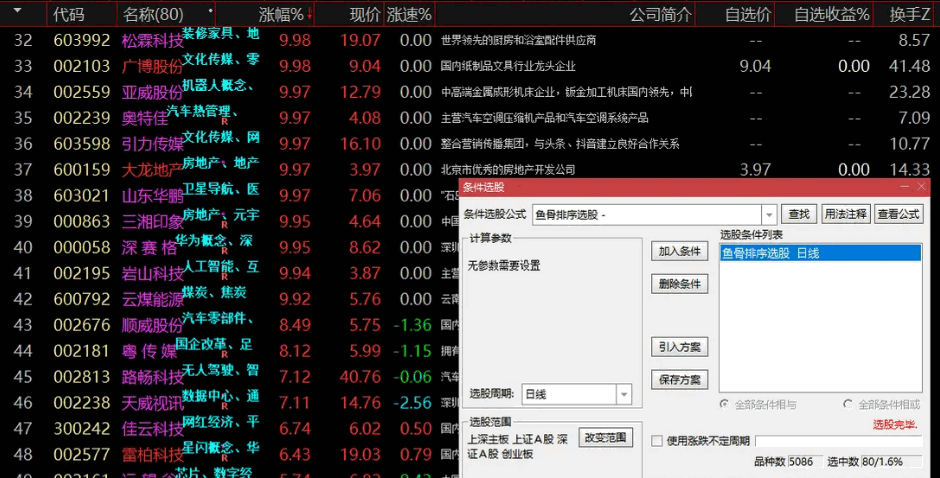Click the 删除条件 button
The height and width of the screenshot is (478, 940).
pyautogui.click(x=679, y=284)
